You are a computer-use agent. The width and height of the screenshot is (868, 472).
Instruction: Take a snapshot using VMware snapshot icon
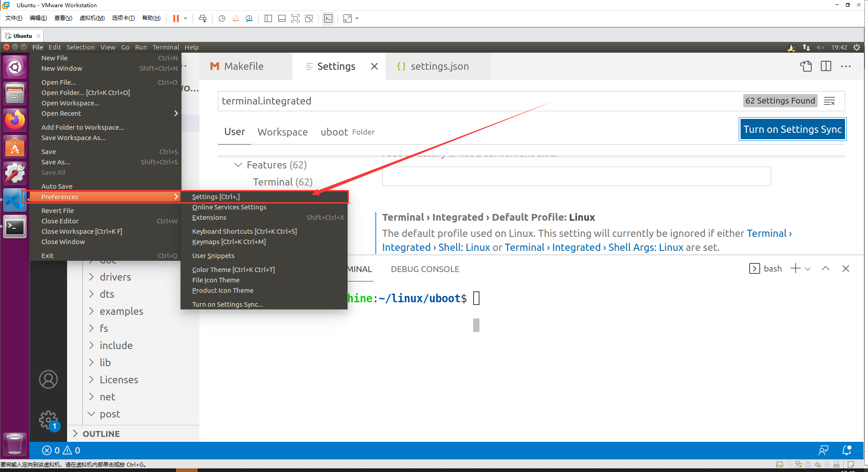[x=221, y=18]
